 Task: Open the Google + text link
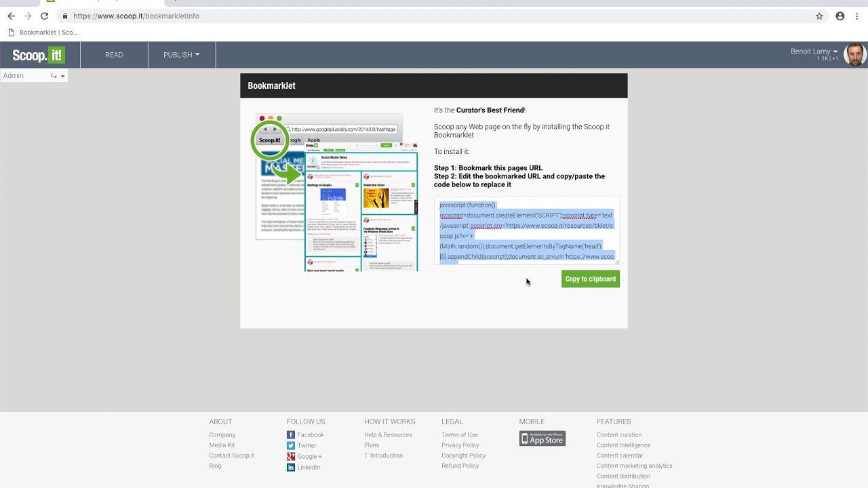click(309, 457)
